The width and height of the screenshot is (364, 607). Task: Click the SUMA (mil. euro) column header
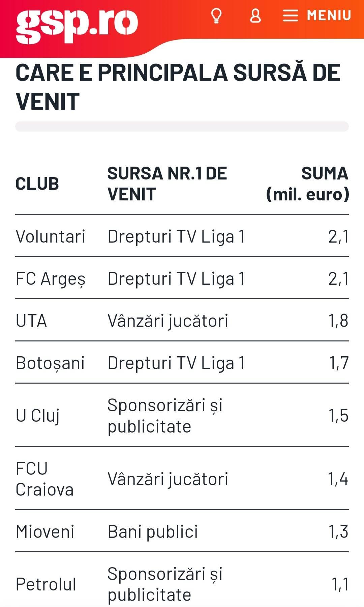[308, 184]
